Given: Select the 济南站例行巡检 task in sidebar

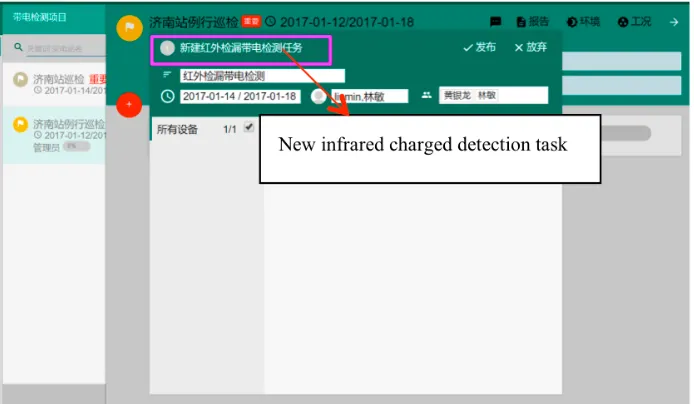Looking at the screenshot, I should pyautogui.click(x=54, y=135).
